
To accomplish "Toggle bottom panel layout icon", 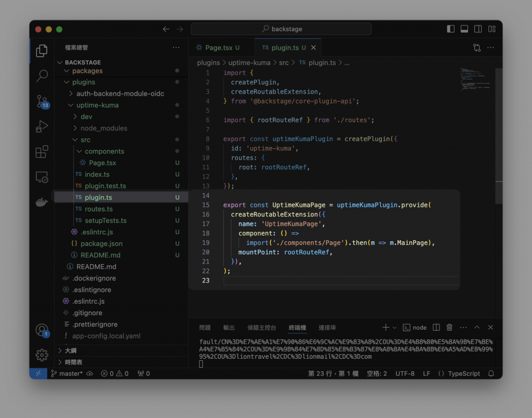I will tap(464, 29).
